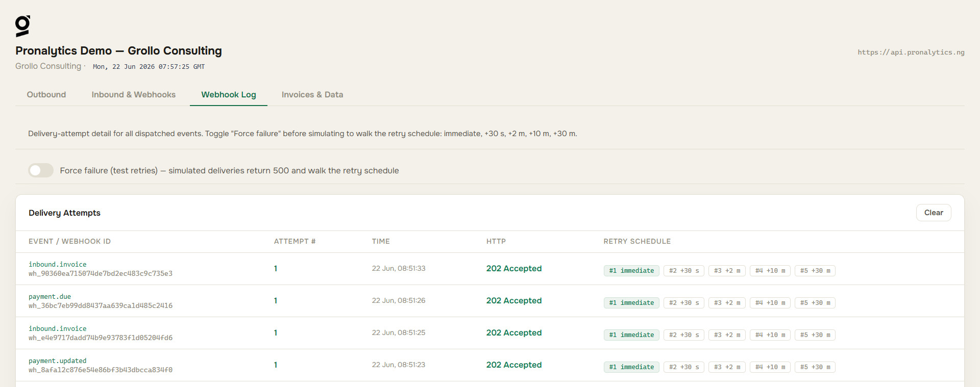
Task: Click the payment.due event name
Action: (50, 297)
